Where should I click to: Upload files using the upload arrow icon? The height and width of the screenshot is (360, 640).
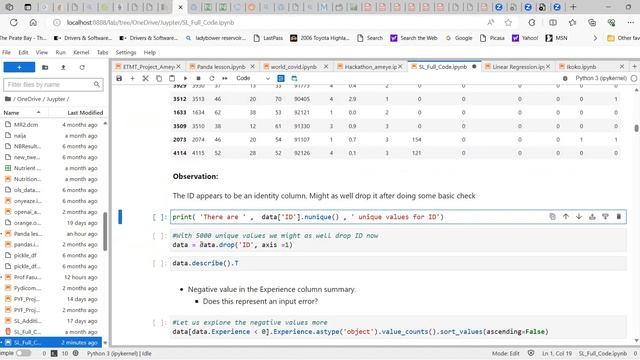click(63, 67)
